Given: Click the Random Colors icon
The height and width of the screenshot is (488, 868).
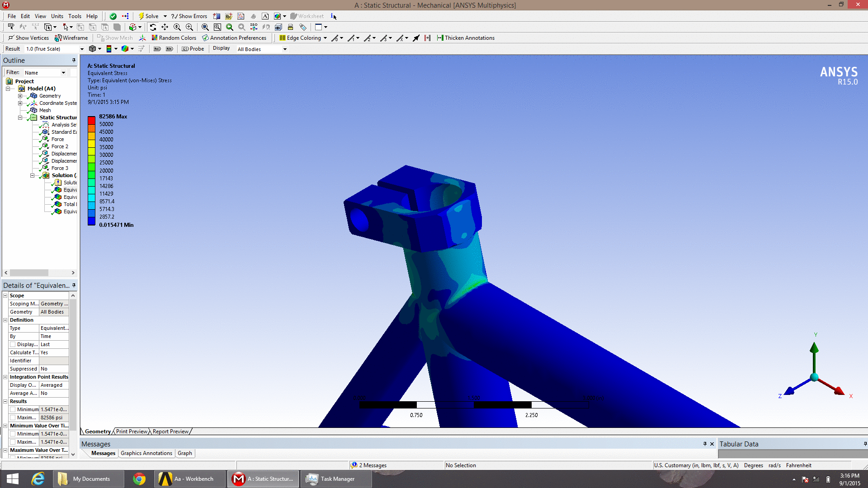Looking at the screenshot, I should 155,38.
